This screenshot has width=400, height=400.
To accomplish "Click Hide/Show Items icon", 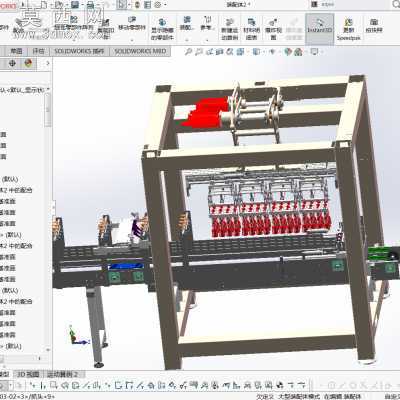I will coord(272,52).
